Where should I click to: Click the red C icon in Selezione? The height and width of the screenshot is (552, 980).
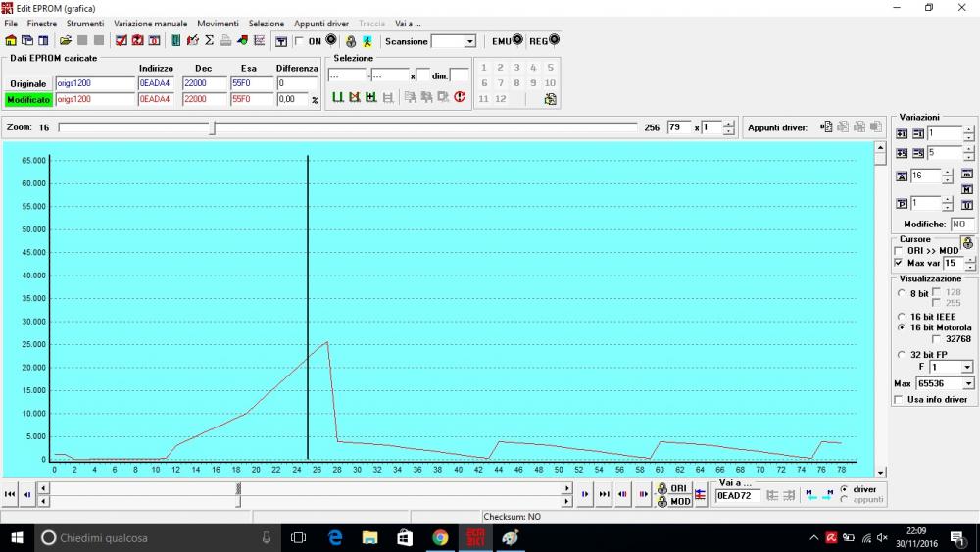pos(459,97)
